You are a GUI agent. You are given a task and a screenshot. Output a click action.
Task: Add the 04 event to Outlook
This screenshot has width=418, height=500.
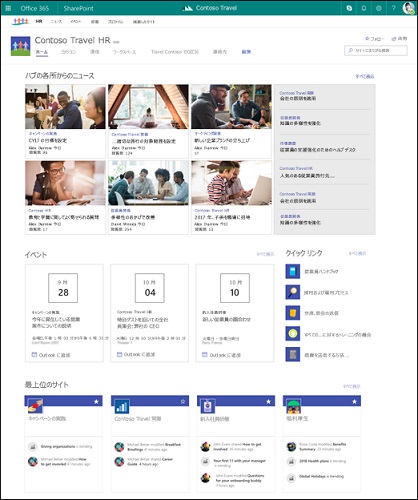[x=136, y=354]
